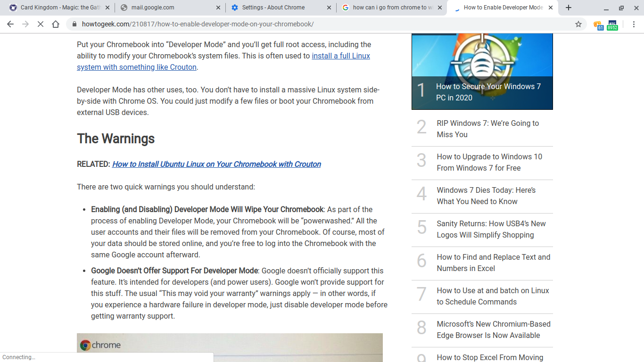Viewport: 644px width, 362px height.
Task: Open the extension with green 8952 badge
Action: (612, 25)
